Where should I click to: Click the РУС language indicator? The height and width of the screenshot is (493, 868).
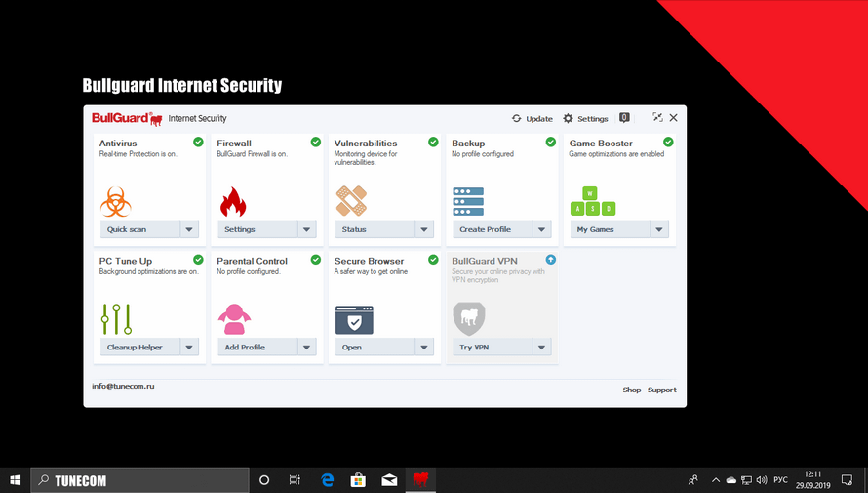(x=780, y=480)
